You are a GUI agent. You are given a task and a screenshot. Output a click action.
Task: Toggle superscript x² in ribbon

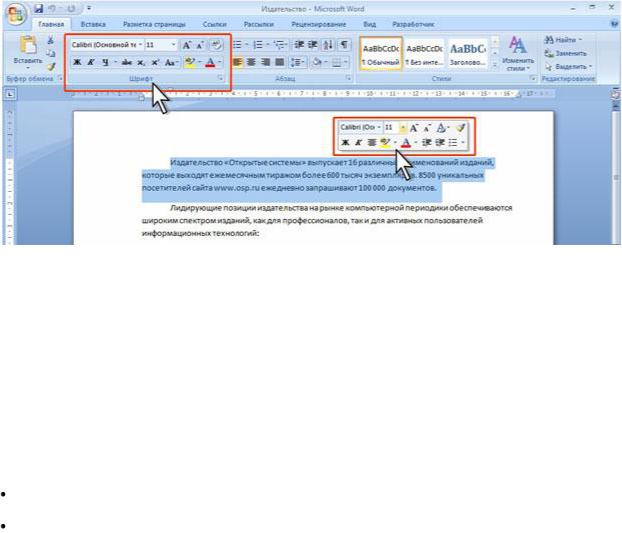[155, 62]
